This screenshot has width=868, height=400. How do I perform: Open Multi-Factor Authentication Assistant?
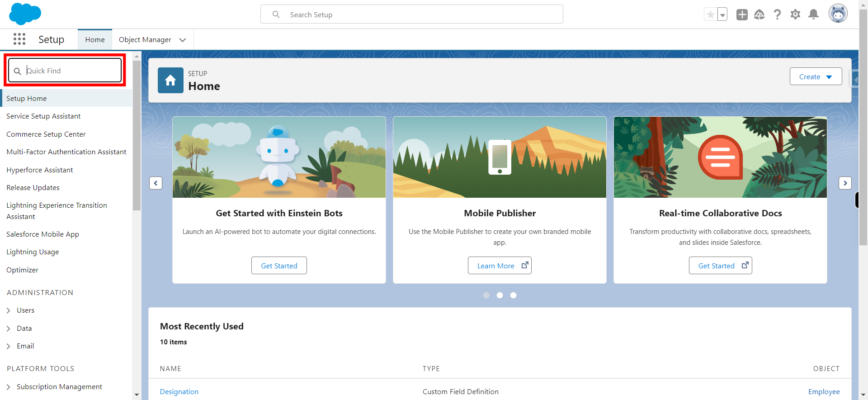click(x=66, y=152)
